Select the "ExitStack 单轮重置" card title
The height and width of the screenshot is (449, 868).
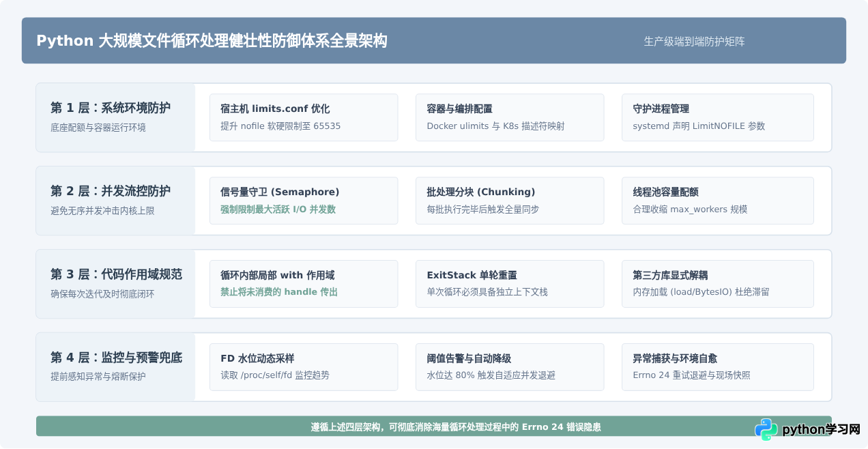(472, 275)
